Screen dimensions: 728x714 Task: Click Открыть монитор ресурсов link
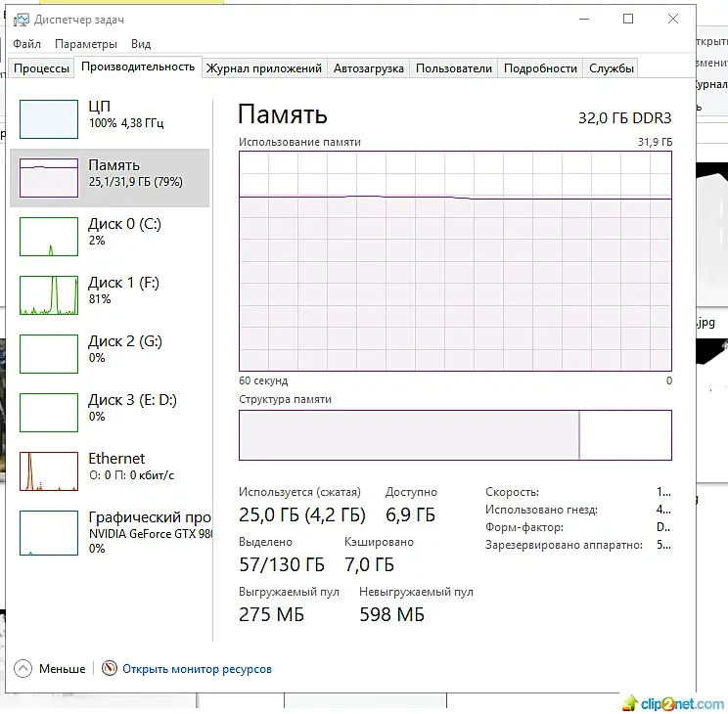tap(197, 669)
